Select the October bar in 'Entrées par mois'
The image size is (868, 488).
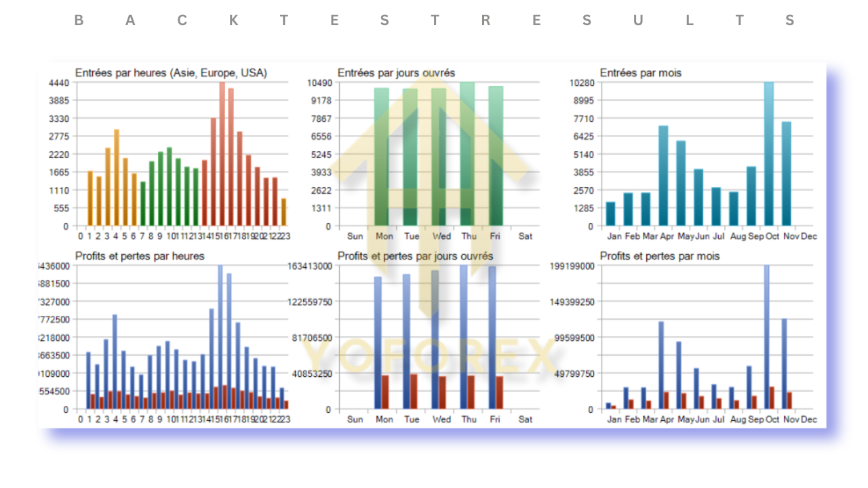click(768, 155)
